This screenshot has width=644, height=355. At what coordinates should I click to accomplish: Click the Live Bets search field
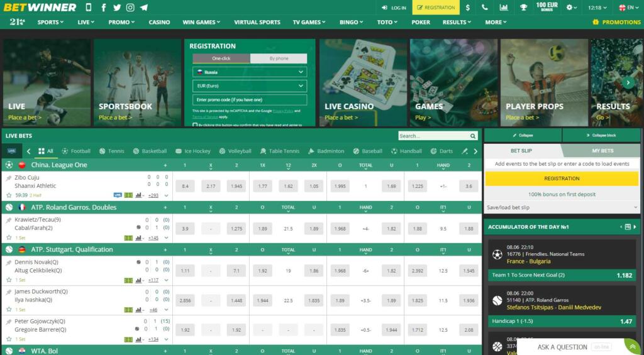click(433, 136)
